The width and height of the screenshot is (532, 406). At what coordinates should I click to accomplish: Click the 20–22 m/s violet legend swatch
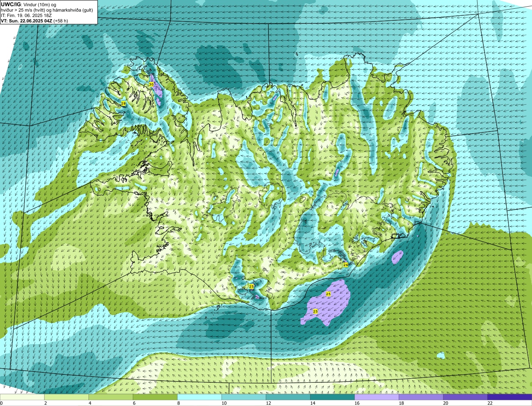click(465, 397)
